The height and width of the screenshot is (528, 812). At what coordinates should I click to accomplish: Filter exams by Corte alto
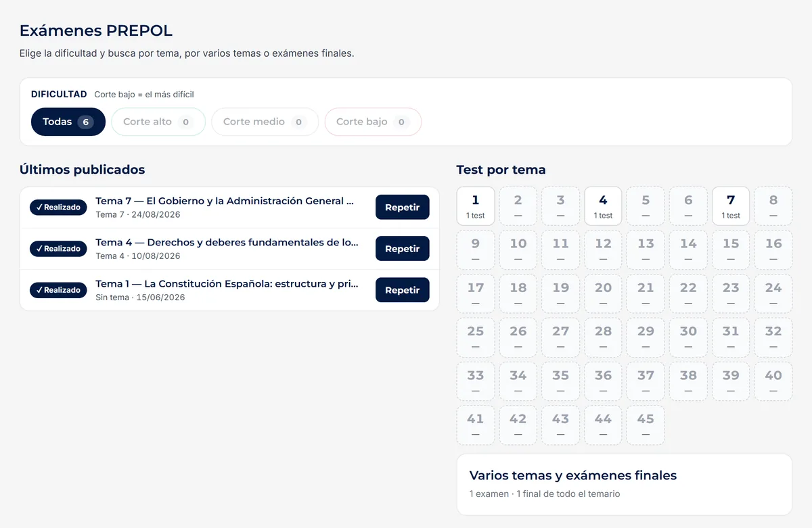[x=158, y=122]
